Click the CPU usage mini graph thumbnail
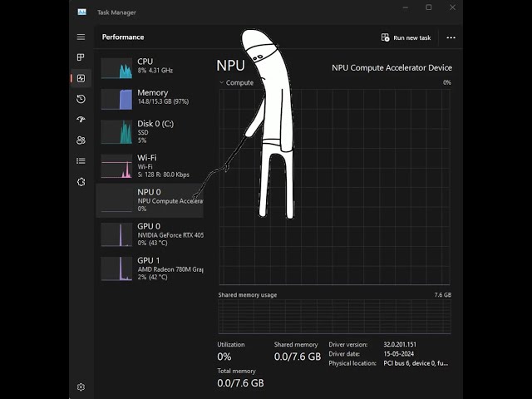This screenshot has height=399, width=532. (x=116, y=68)
